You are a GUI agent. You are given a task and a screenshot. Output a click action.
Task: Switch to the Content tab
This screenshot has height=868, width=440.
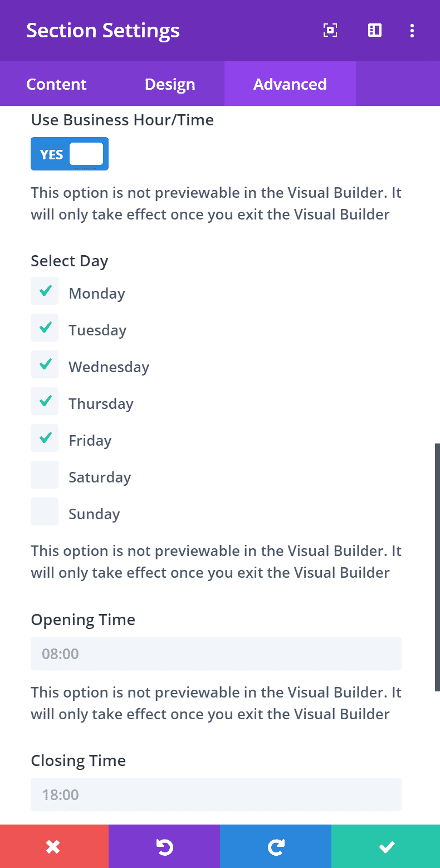[x=56, y=84]
